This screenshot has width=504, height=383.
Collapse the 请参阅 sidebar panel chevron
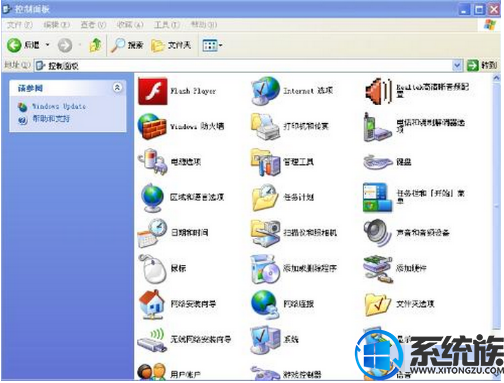click(117, 88)
